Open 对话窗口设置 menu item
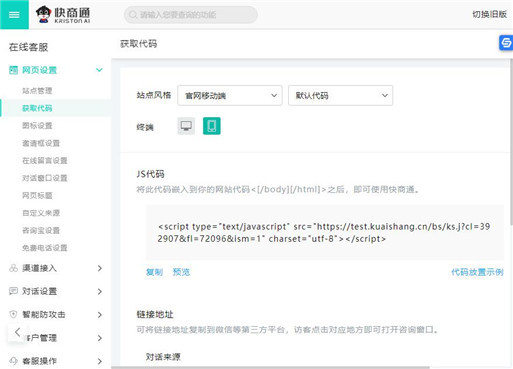Image resolution: width=513 pixels, height=369 pixels. 45,178
